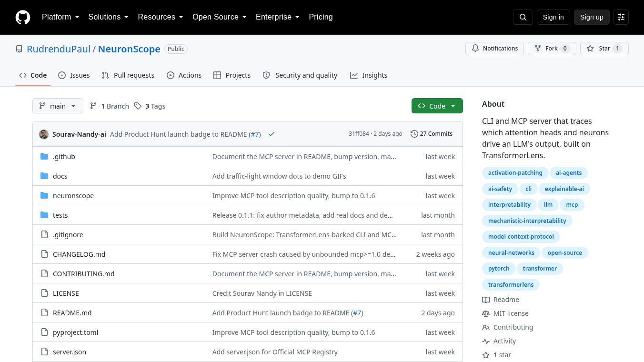
Task: Expand the Enterprise menu
Action: point(278,17)
